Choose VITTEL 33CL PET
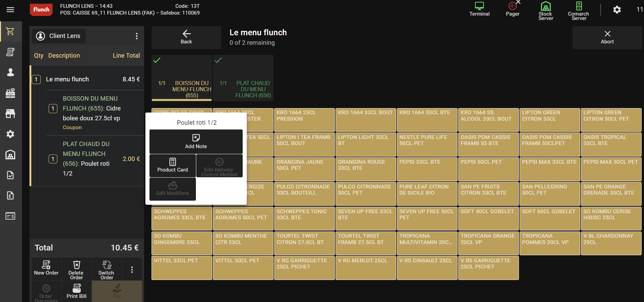The image size is (644, 302). click(182, 268)
